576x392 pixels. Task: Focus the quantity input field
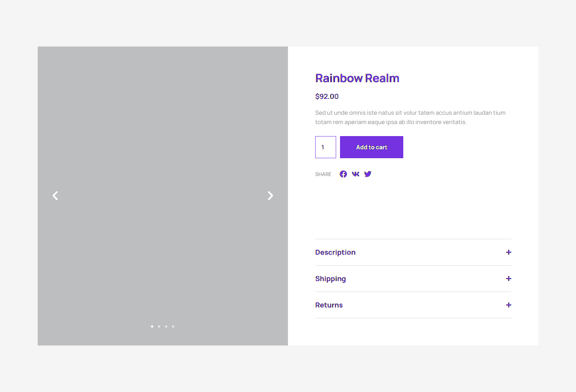click(x=325, y=147)
